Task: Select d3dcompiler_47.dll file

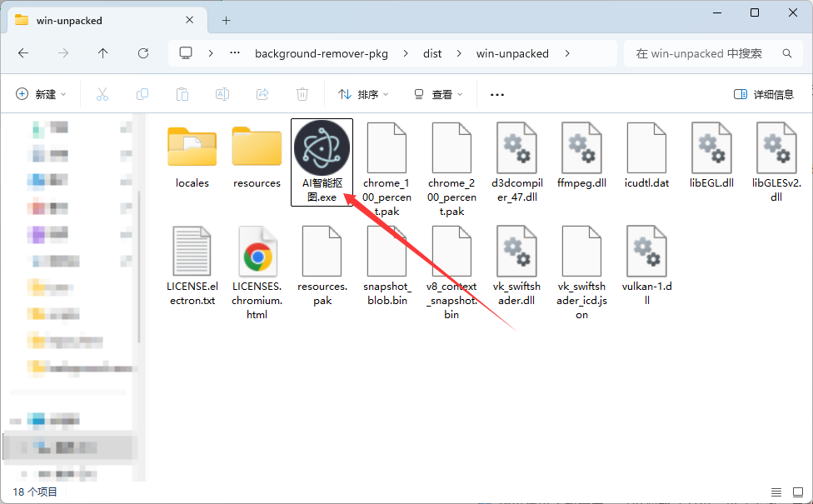Action: (516, 162)
